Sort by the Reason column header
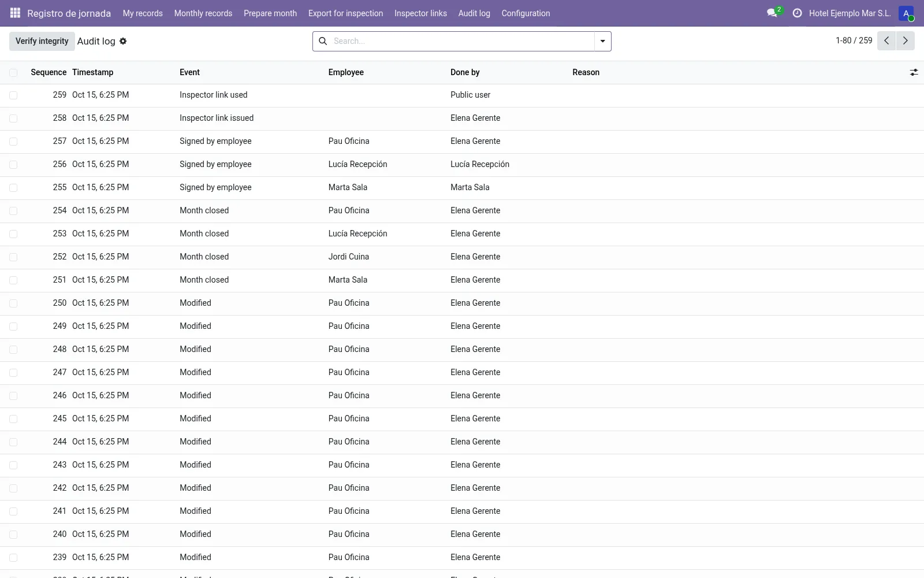This screenshot has height=578, width=924. 586,72
